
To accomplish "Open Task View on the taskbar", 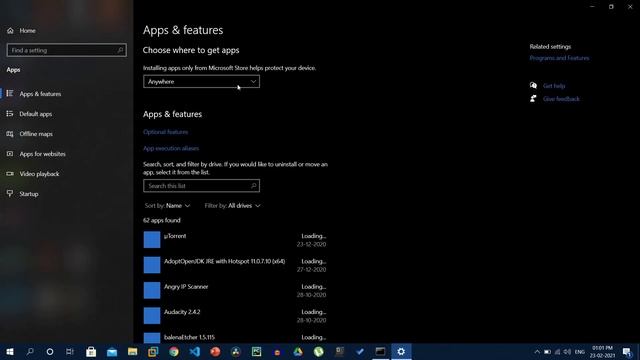I will [70, 351].
